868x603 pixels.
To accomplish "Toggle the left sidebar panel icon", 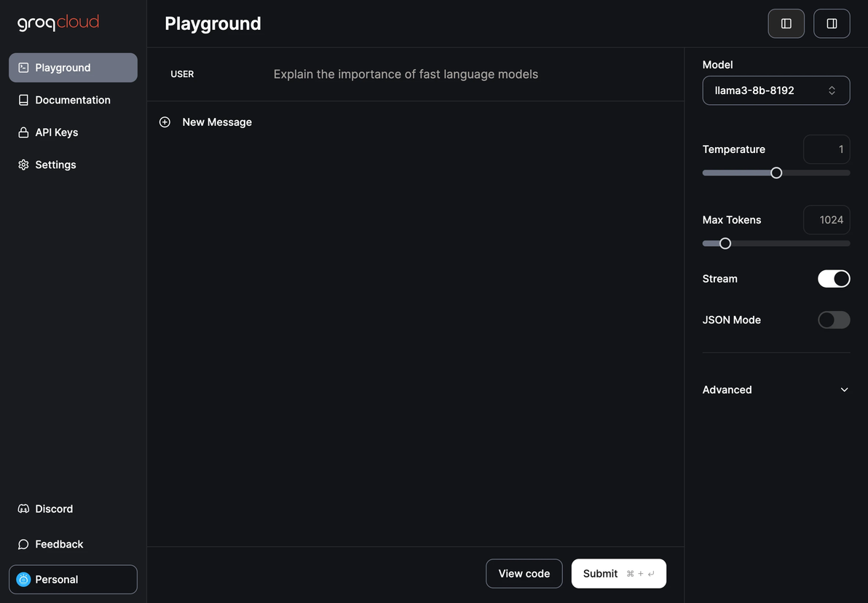I will (x=786, y=23).
